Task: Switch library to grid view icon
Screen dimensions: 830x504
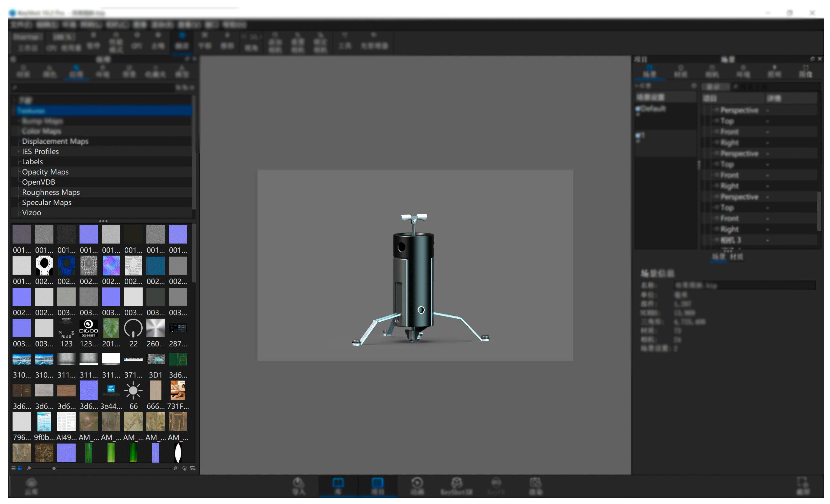Action: point(20,468)
